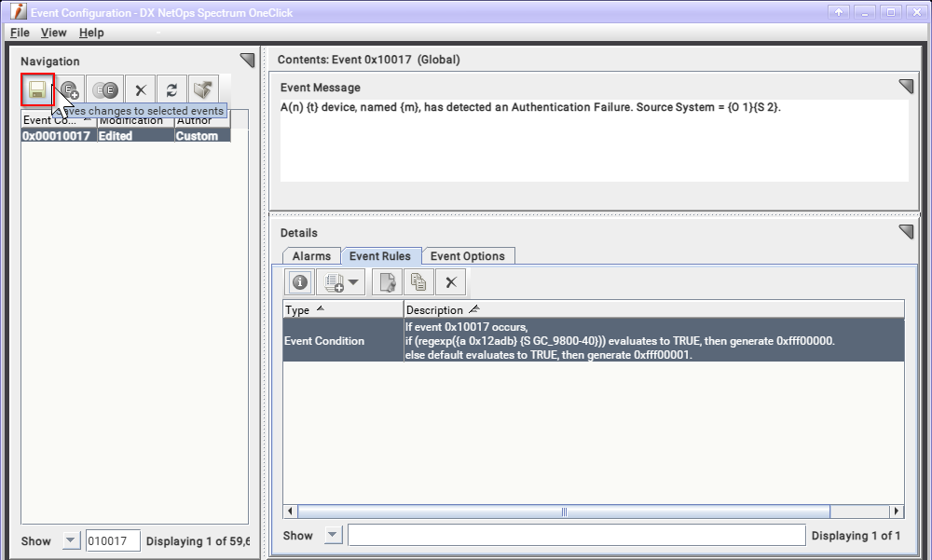Screen dimensions: 932x560
Task: Click the Edit event rule icon
Action: click(388, 281)
